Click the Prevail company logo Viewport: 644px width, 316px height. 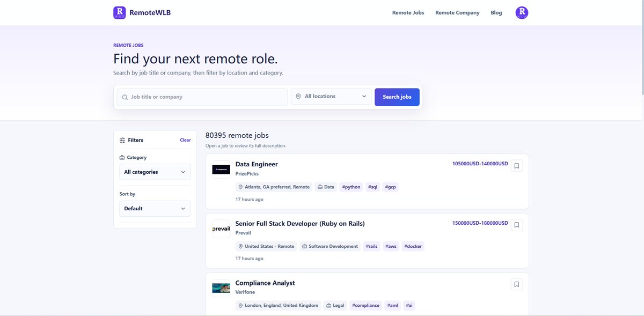click(x=221, y=229)
